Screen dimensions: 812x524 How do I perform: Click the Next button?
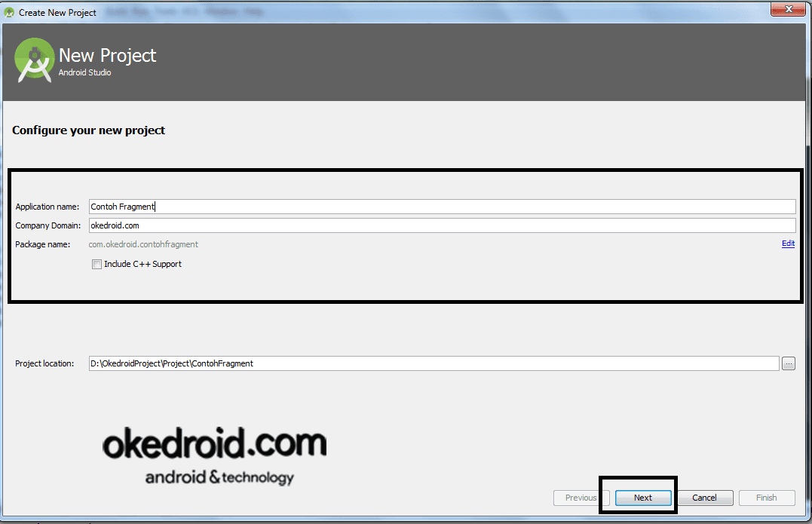point(643,498)
